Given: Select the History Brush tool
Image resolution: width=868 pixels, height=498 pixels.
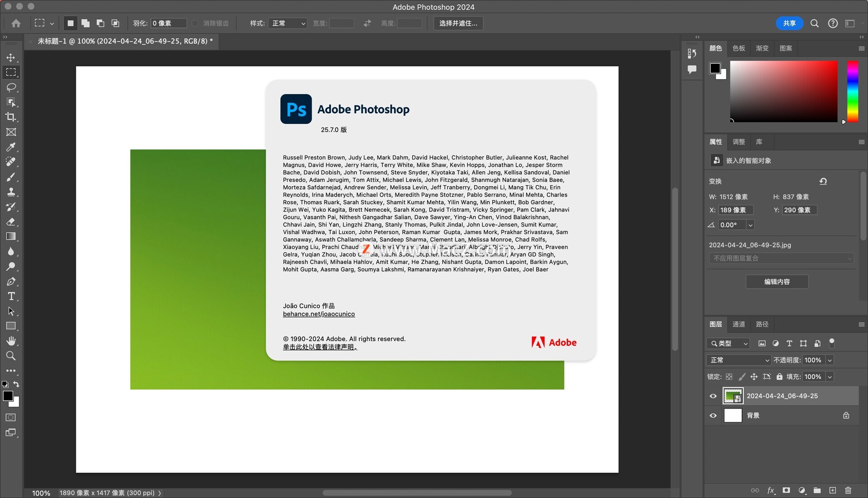Looking at the screenshot, I should 11,207.
